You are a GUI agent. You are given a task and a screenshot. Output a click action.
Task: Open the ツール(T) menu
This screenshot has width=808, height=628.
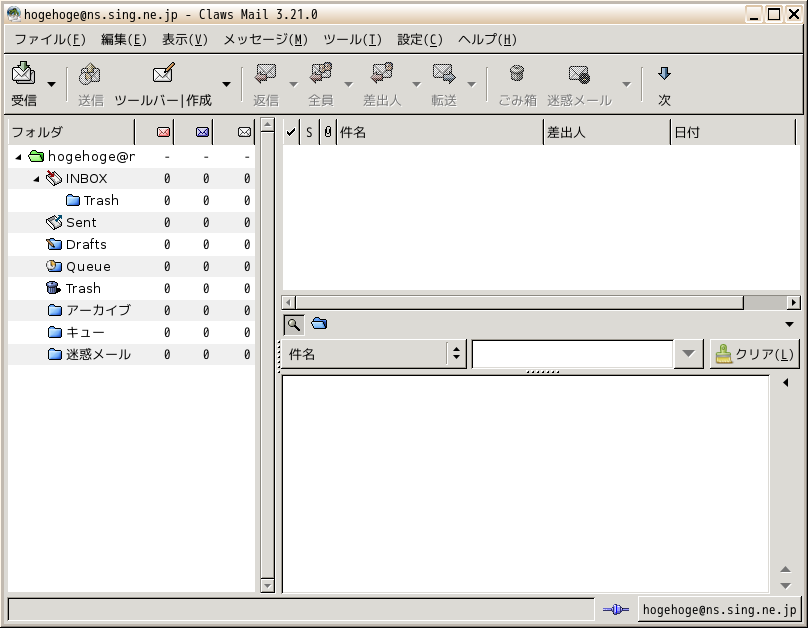pyautogui.click(x=352, y=40)
